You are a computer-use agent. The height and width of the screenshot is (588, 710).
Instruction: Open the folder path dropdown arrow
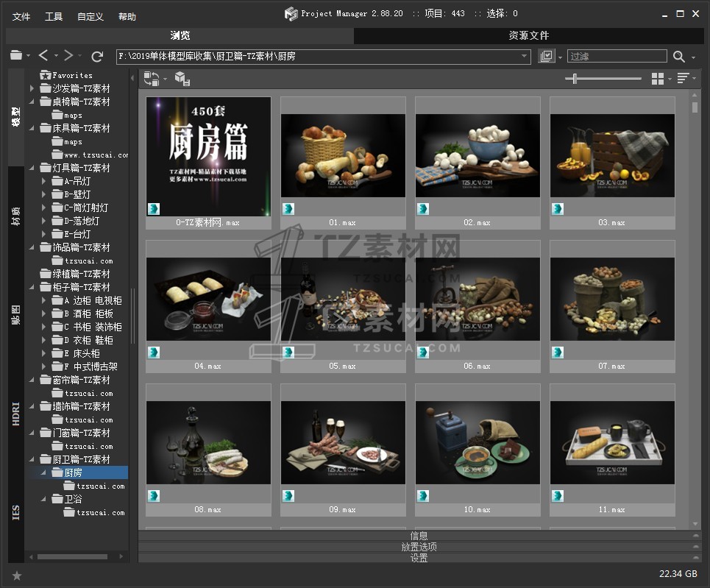point(525,57)
